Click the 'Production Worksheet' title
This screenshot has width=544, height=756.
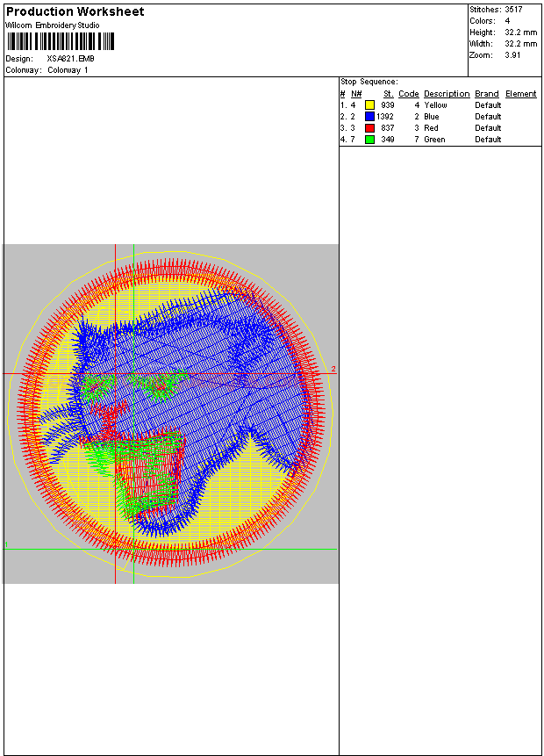(x=75, y=11)
